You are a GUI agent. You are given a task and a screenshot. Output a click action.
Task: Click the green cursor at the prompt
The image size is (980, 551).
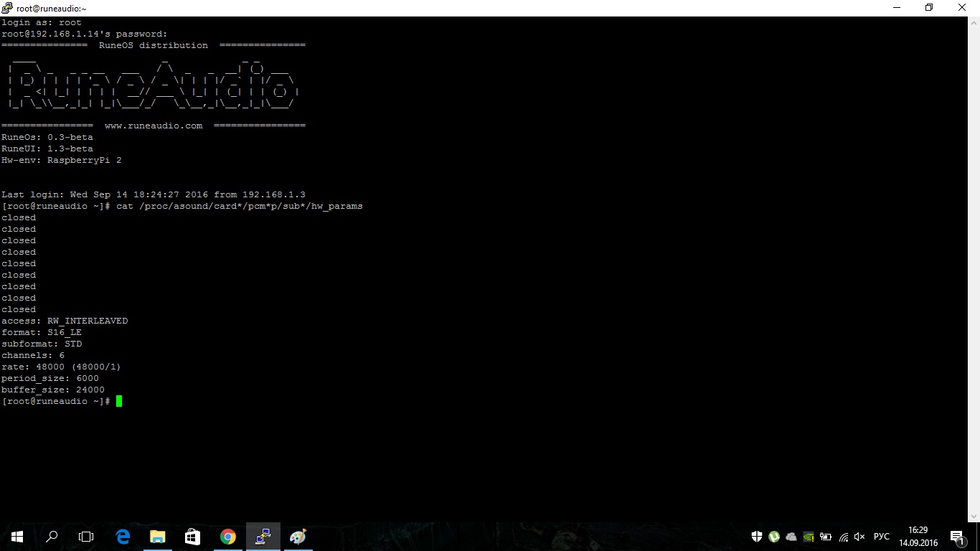(x=119, y=401)
